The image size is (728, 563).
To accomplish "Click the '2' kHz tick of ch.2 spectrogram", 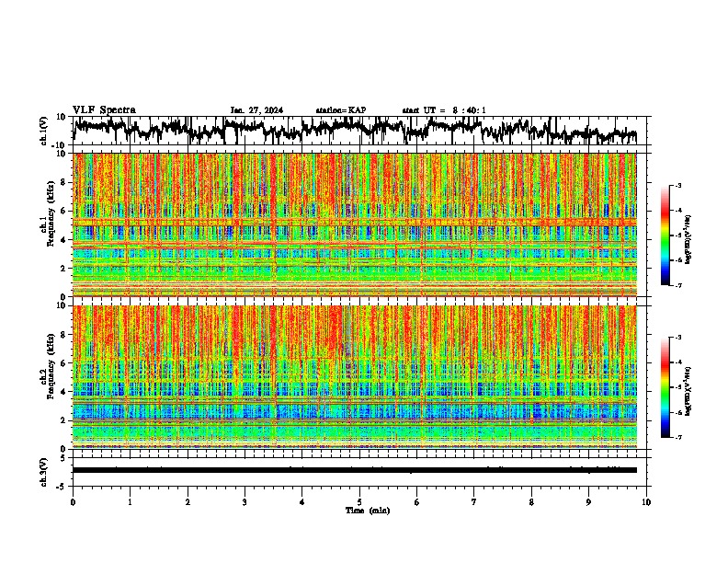I will tap(64, 420).
